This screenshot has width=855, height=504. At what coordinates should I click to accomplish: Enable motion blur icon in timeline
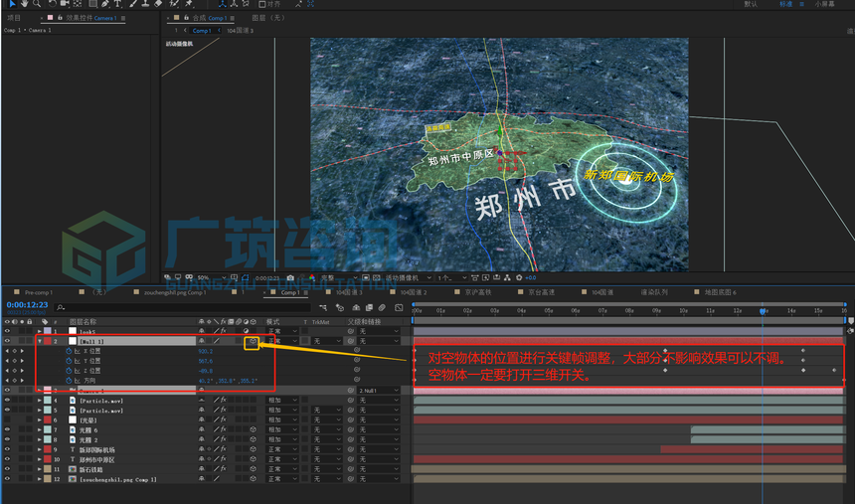(x=382, y=307)
